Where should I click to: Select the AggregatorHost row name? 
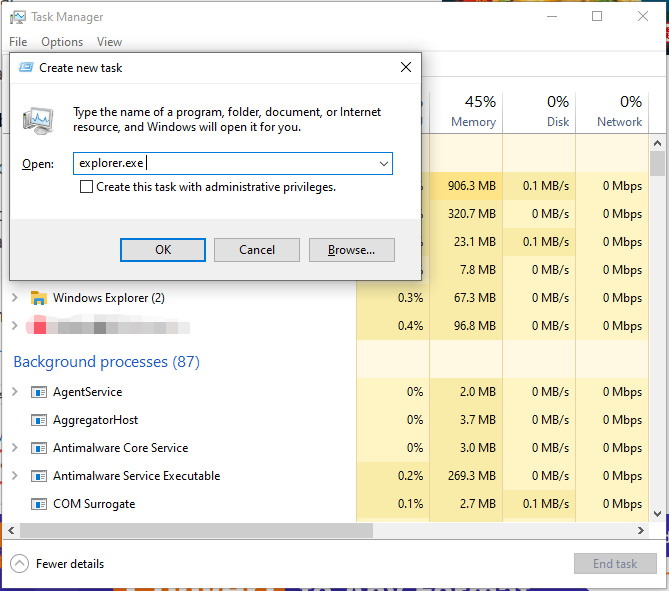(x=95, y=420)
